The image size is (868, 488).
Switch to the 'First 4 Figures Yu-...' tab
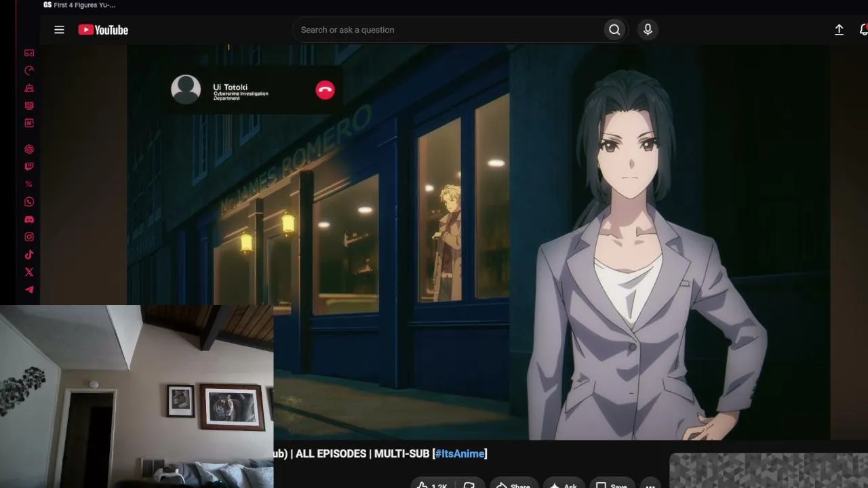79,5
